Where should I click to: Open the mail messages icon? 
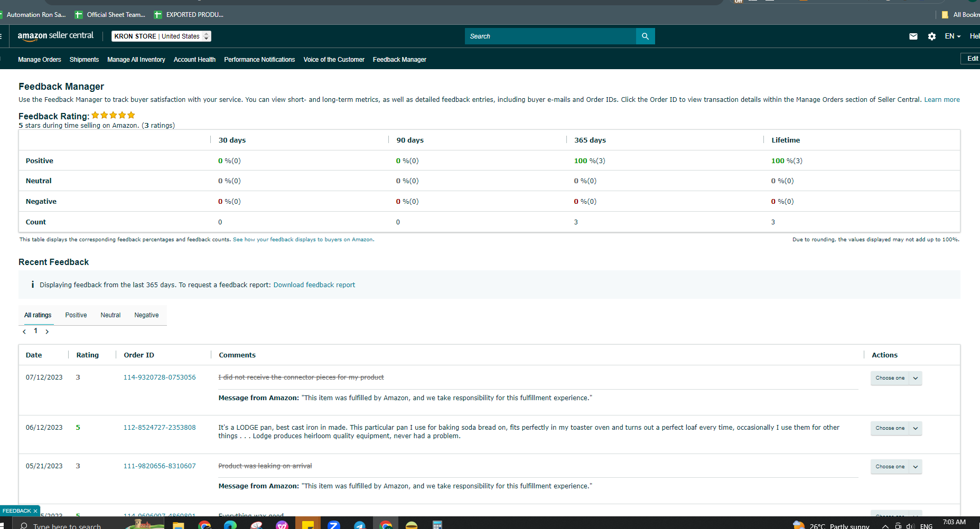[x=913, y=36]
